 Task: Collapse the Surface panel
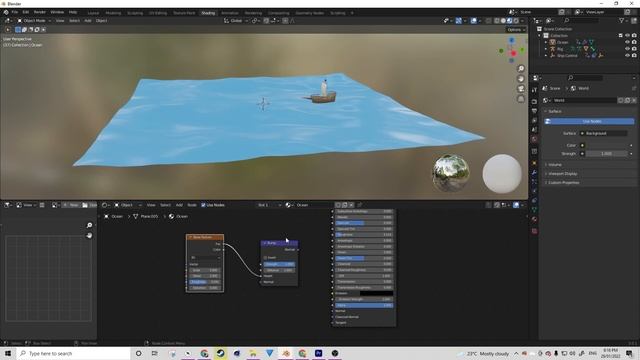pos(554,111)
